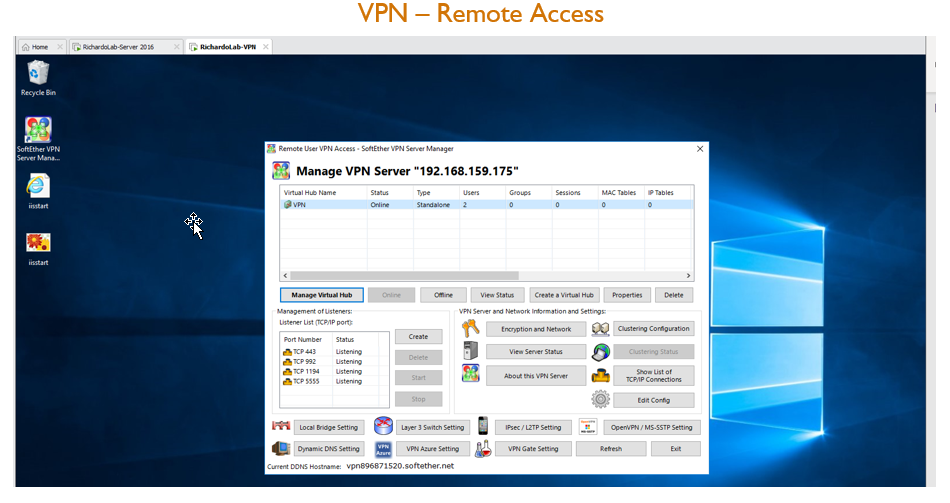Close the SoftEther VPN Server Manager window
This screenshot has height=503, width=950.
(700, 148)
